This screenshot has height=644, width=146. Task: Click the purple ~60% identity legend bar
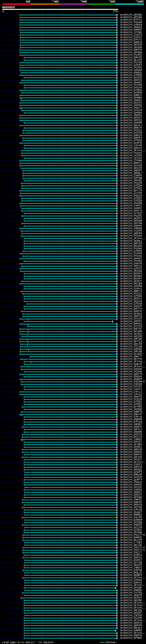pos(73,4)
